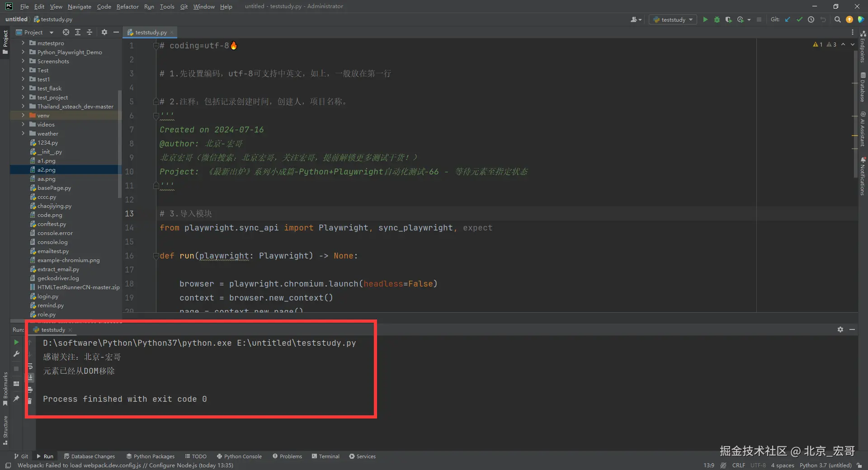Open the Refactor menu
Screen dimensions: 868x470
pos(127,6)
